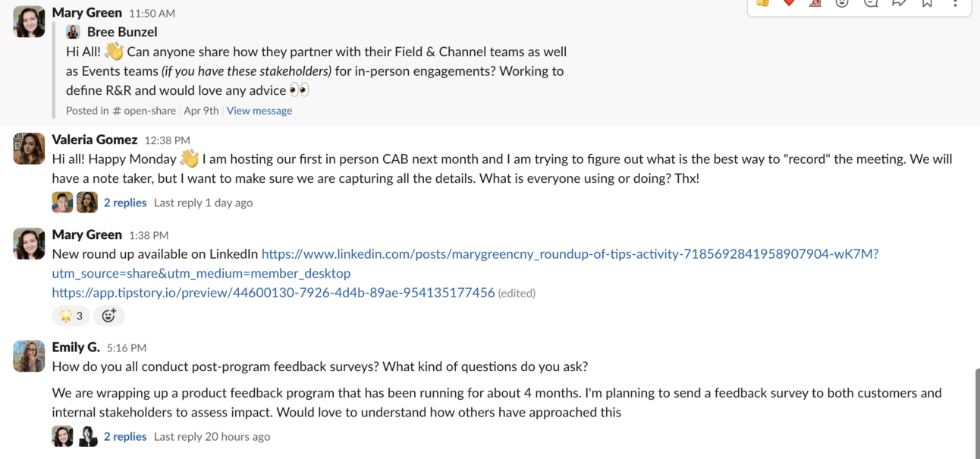Open the app.tipstory.io preview link

pos(273,292)
